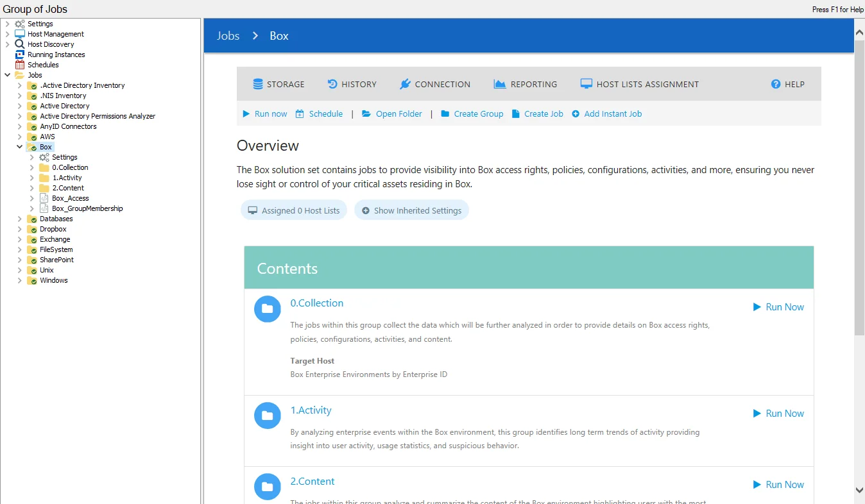Open the Storage tab

tap(278, 84)
